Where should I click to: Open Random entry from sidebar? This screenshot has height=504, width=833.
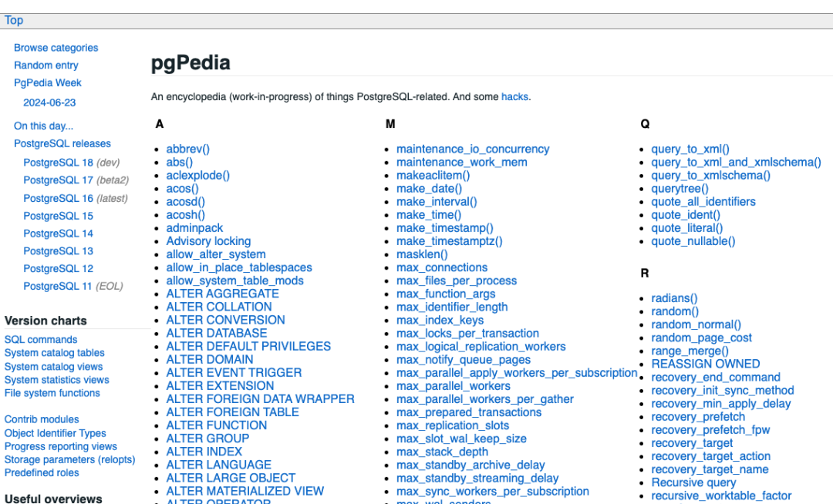46,66
